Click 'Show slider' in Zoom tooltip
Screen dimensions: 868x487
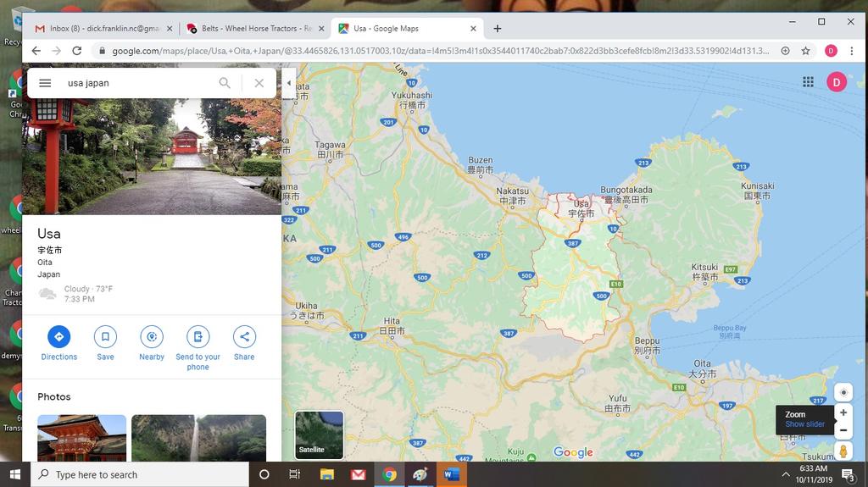pos(804,424)
